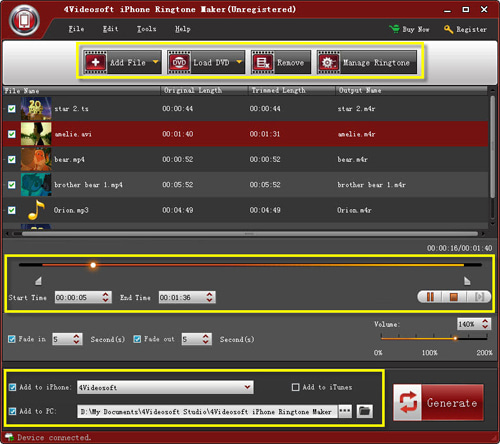Click the Output Name column header

pyautogui.click(x=412, y=91)
